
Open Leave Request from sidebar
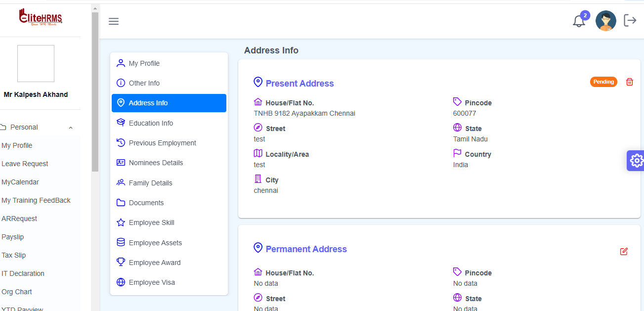point(25,164)
